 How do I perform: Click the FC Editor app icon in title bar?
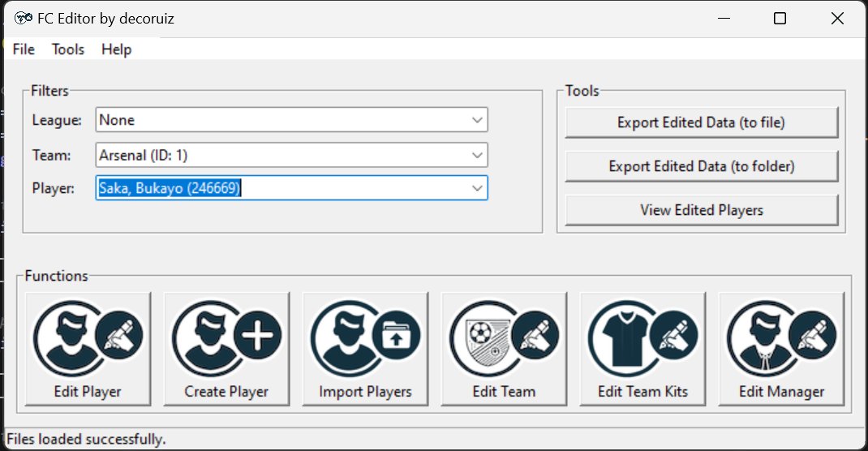pos(24,19)
